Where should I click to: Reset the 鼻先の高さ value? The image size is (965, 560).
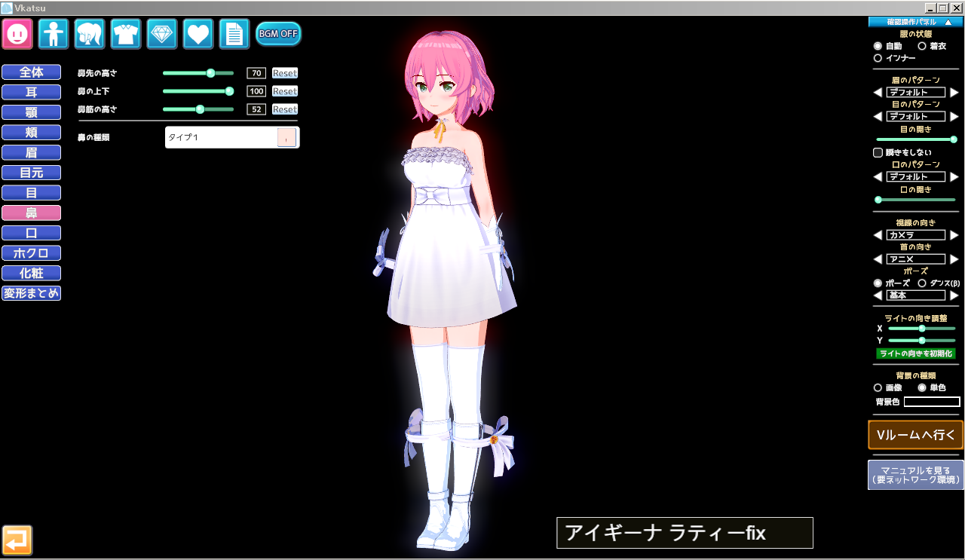[x=285, y=73]
